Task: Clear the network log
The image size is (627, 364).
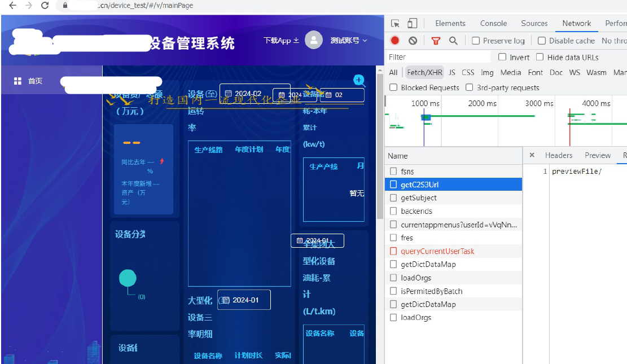Action: click(x=413, y=41)
